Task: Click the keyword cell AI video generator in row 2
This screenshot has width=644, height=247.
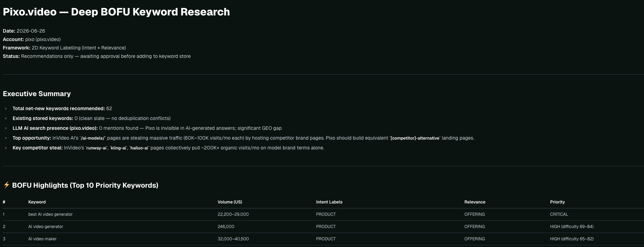Action: pos(46,227)
